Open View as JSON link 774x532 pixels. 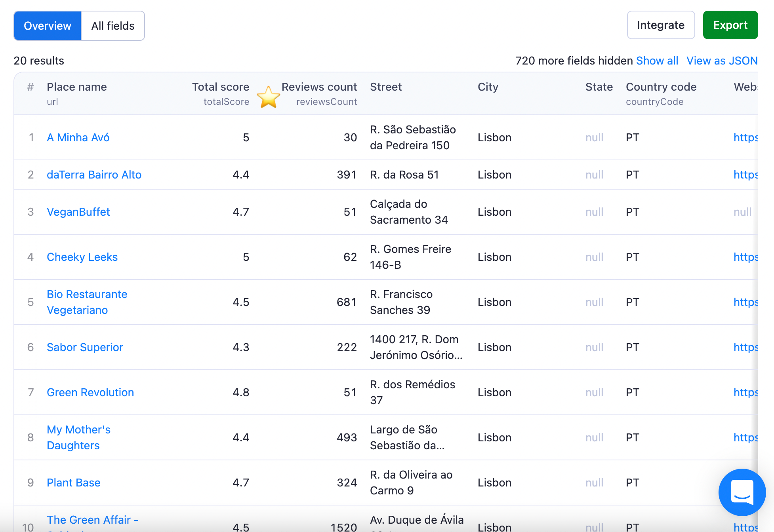pyautogui.click(x=722, y=61)
